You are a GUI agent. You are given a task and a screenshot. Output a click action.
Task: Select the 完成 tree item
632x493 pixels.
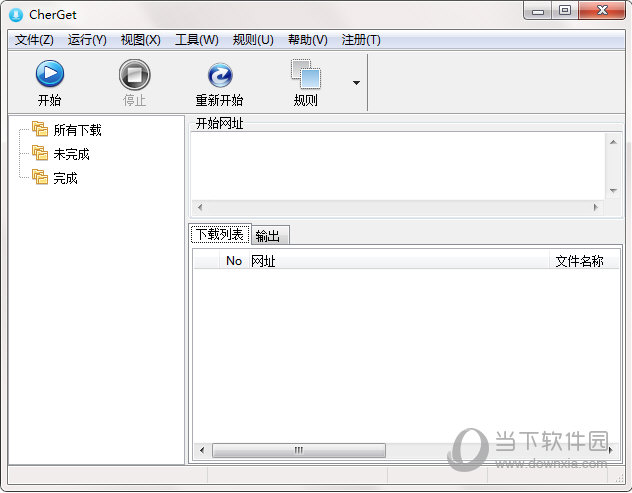click(x=65, y=178)
